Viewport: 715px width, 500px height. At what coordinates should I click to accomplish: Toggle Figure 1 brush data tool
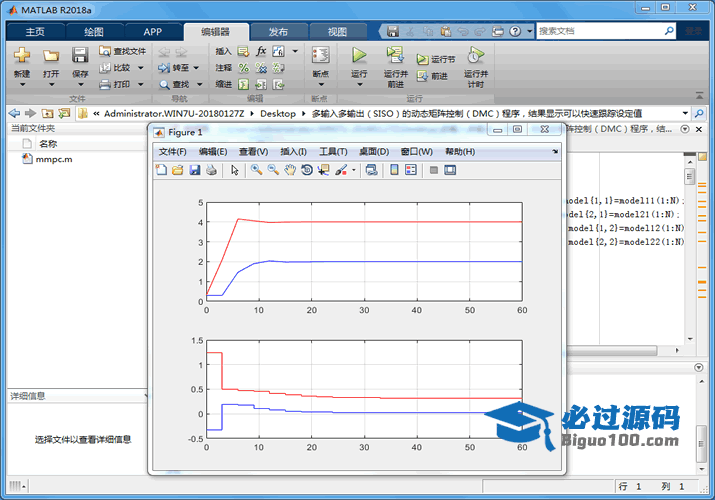coord(341,170)
